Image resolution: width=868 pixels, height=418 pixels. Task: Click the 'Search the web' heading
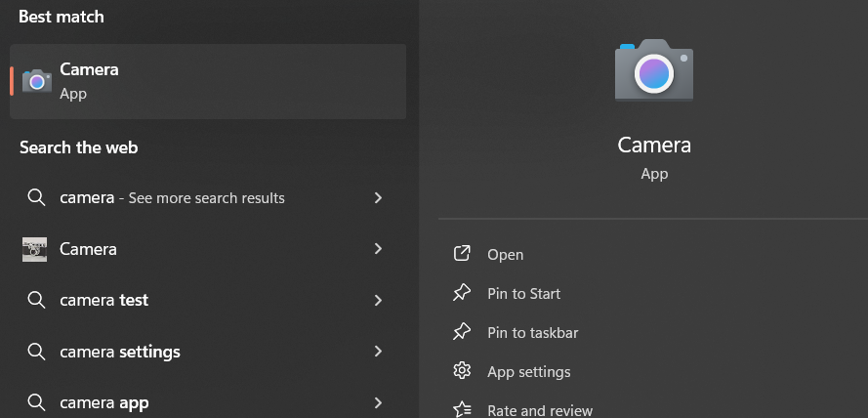click(x=79, y=147)
